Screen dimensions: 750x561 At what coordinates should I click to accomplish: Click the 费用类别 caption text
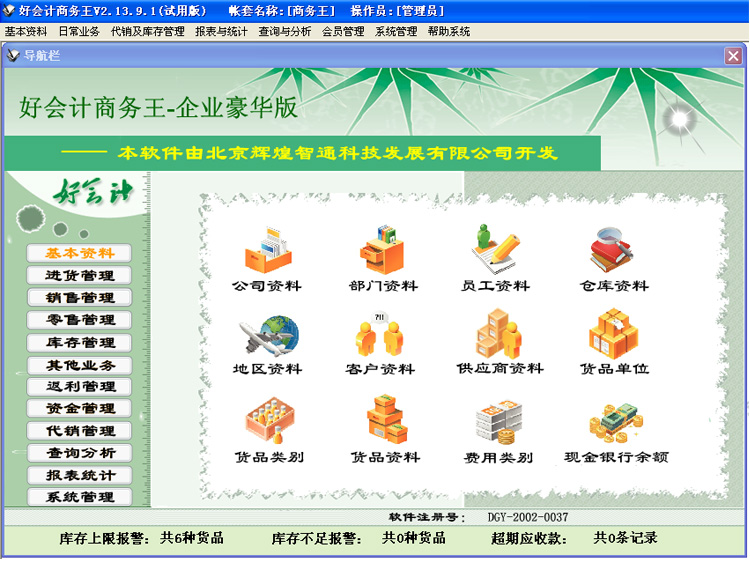point(498,458)
